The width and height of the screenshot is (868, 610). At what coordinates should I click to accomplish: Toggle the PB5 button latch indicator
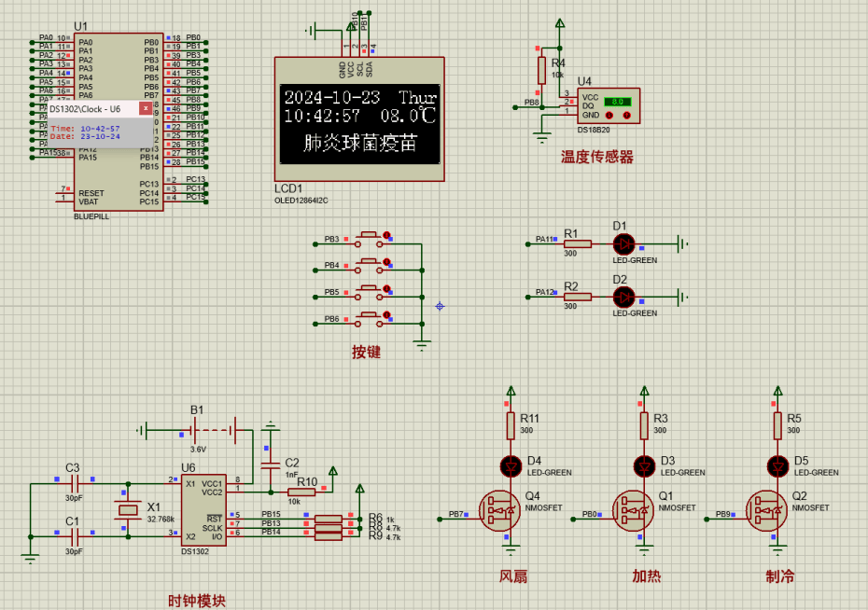[x=386, y=289]
